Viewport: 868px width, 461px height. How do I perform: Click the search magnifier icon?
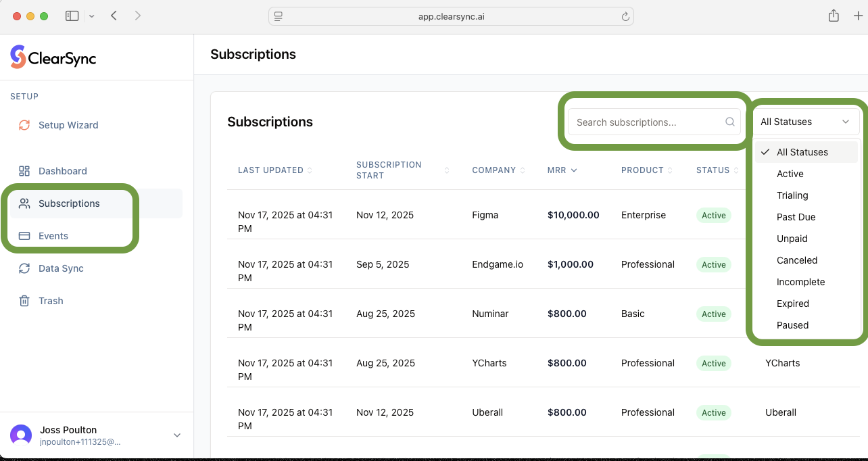[730, 122]
